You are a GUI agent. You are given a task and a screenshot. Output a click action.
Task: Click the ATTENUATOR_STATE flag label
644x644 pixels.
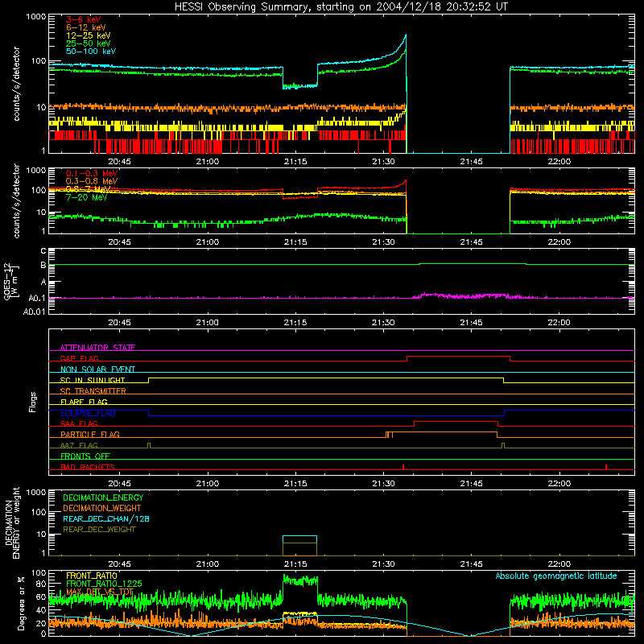click(x=97, y=348)
